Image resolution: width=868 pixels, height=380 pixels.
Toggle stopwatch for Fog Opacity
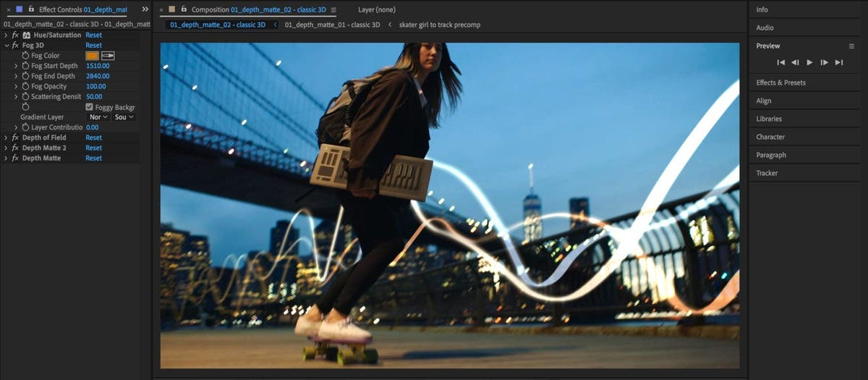(x=26, y=86)
